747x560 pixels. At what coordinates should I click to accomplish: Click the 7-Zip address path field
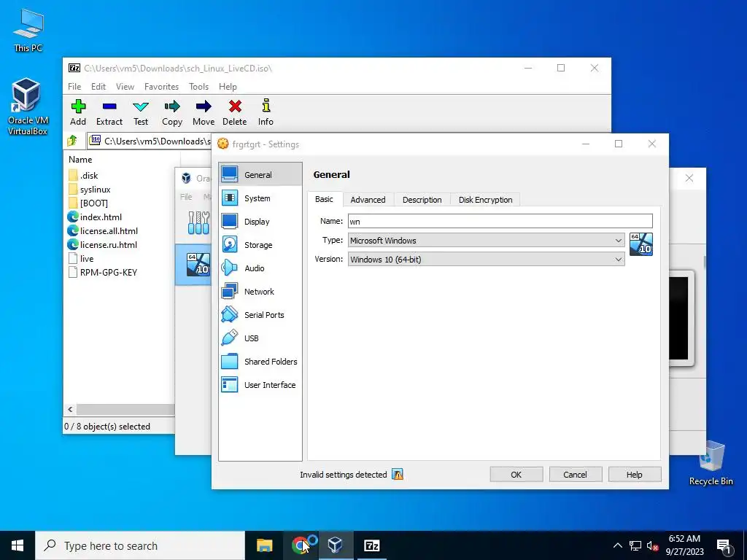point(150,141)
